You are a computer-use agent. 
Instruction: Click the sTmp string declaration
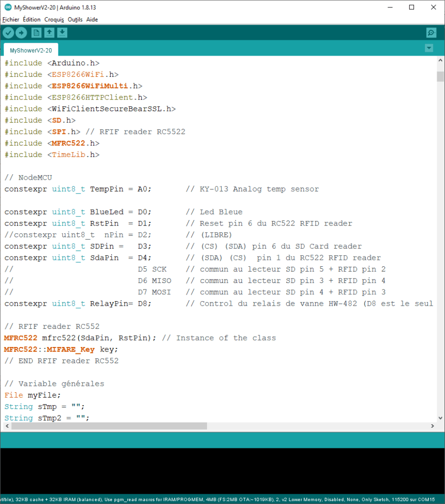(44, 407)
